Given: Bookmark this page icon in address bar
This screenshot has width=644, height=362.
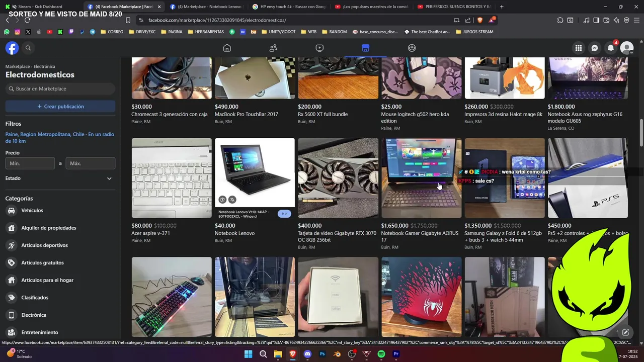Looking at the screenshot, I should click(128, 20).
